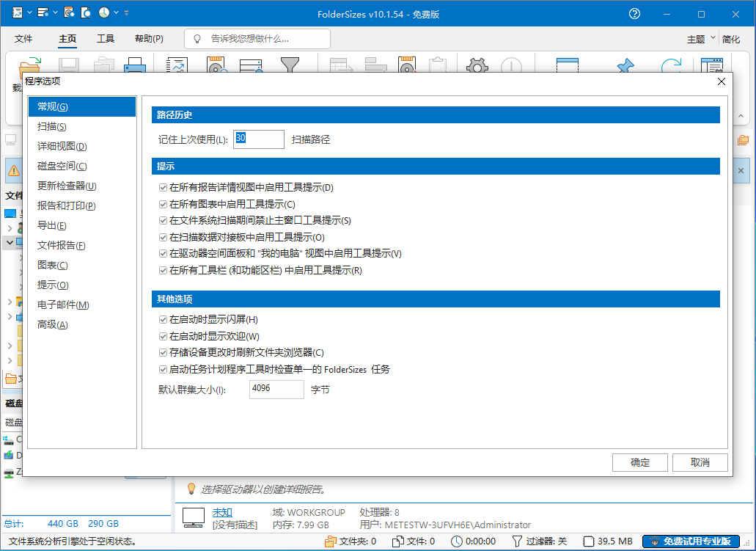Open the 文件 menu
Screen dimensions: 756x551
coord(23,39)
